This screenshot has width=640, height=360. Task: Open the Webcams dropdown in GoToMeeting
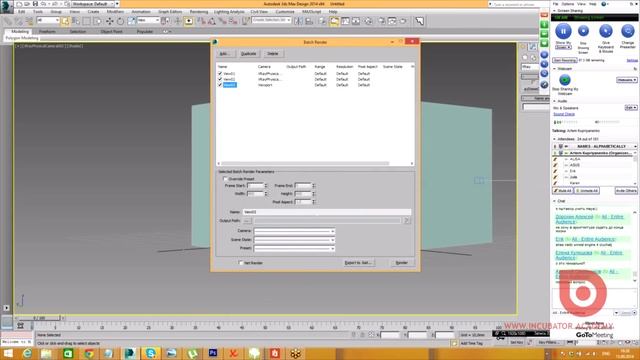627,80
